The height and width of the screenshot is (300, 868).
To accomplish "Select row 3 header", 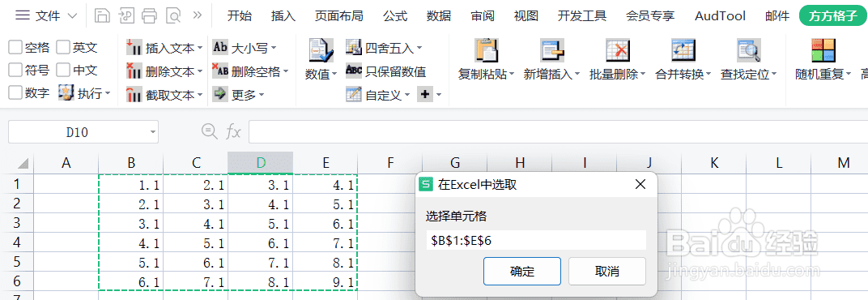I will coord(17,222).
